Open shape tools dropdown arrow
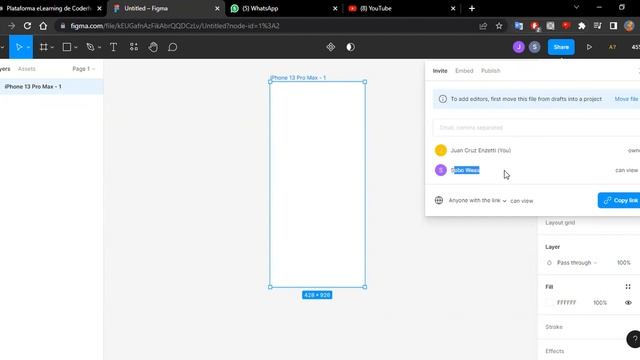The height and width of the screenshot is (360, 640). click(76, 48)
